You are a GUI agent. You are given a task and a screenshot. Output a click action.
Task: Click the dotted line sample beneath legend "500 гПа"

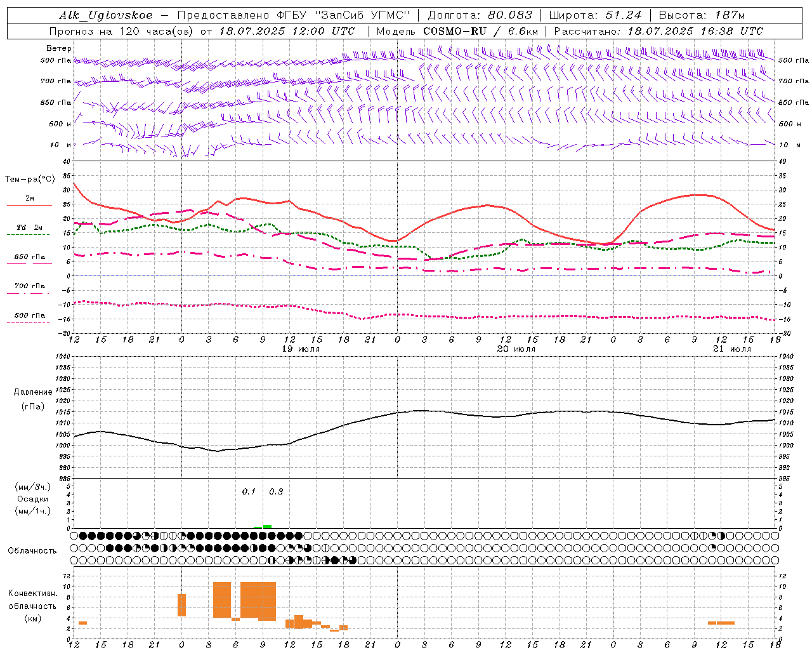pyautogui.click(x=29, y=323)
